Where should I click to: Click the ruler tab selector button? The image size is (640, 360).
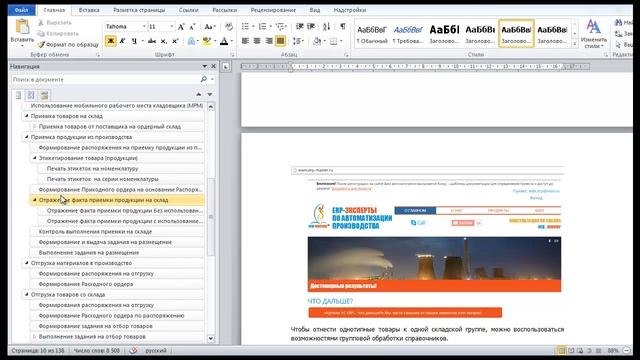pos(226,67)
